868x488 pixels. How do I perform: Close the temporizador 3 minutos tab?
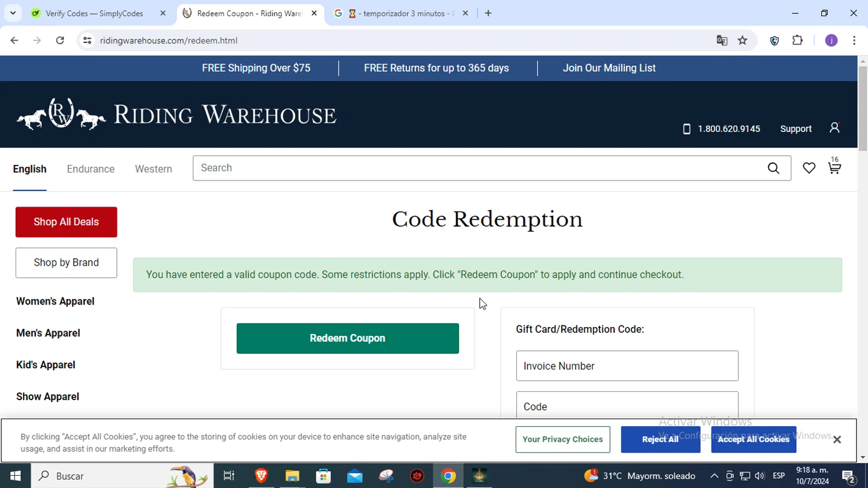coord(465,13)
